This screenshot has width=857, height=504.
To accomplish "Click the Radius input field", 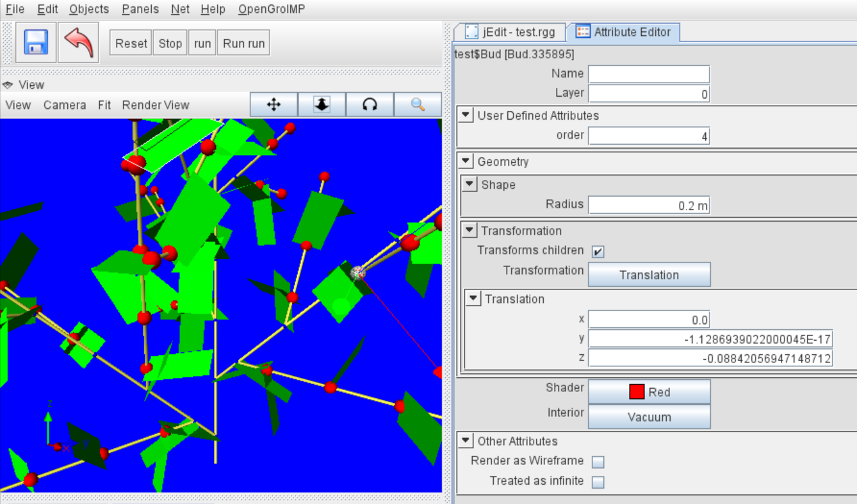I will [x=649, y=206].
